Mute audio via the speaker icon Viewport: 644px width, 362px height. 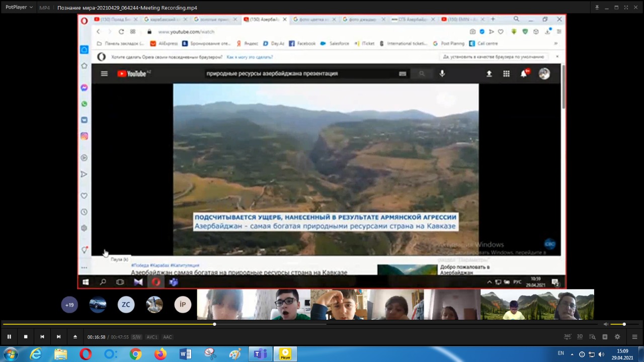coord(606,324)
